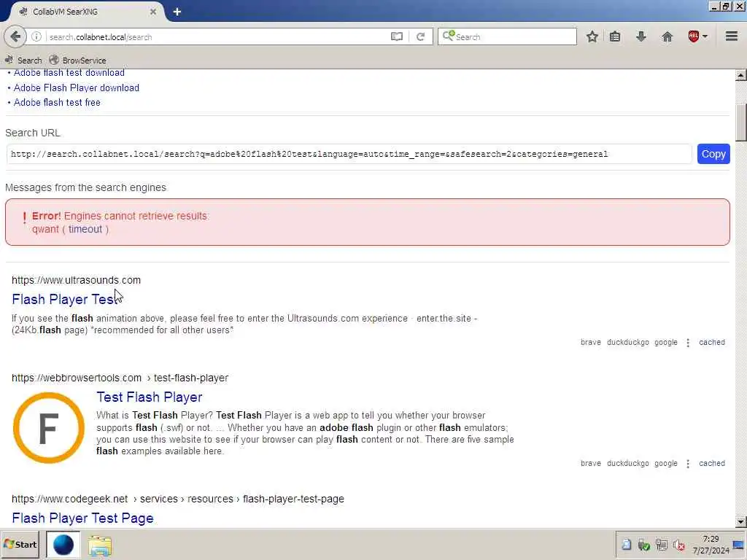This screenshot has height=560, width=747.
Task: Click the codegeek.net result URL
Action: (x=178, y=499)
